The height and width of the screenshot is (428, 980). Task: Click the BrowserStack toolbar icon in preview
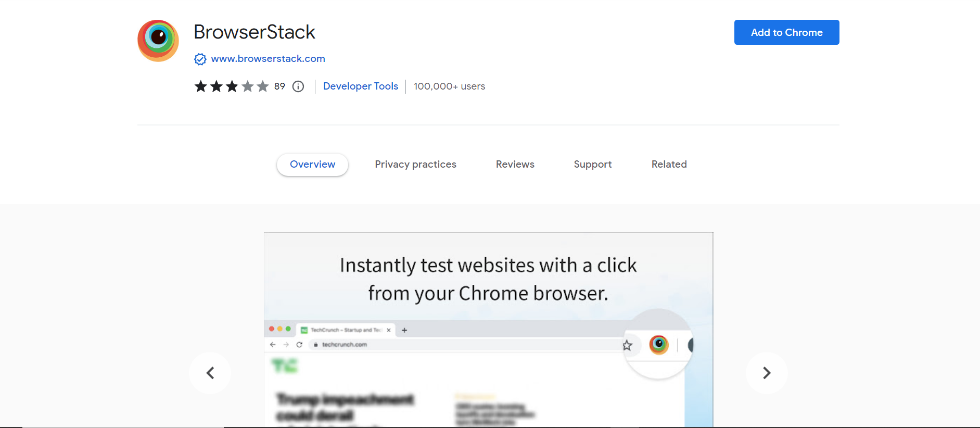pos(659,345)
